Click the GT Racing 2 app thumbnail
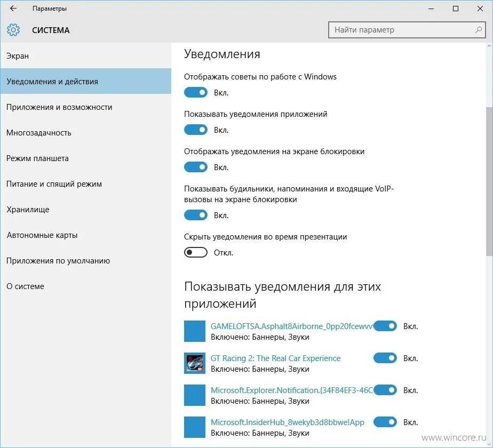 pyautogui.click(x=195, y=363)
